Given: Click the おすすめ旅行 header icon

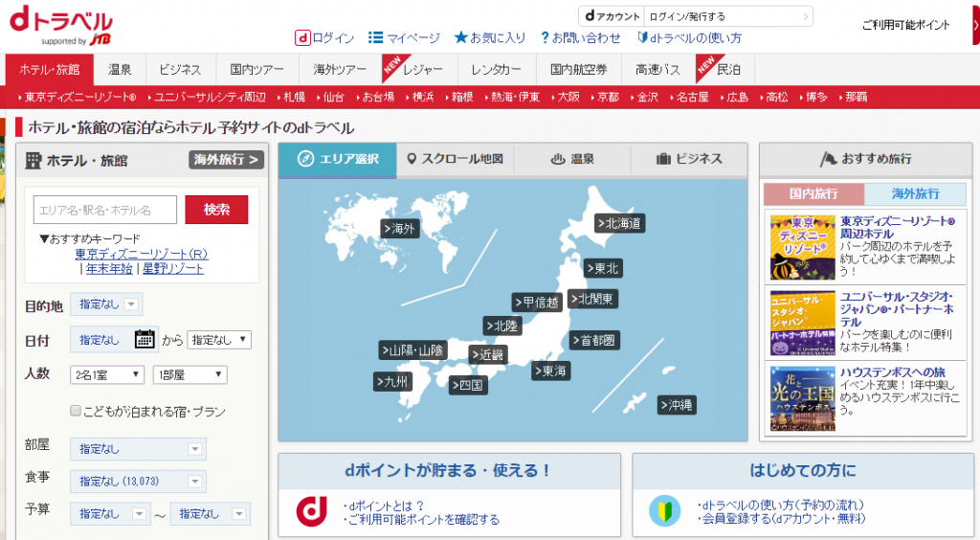Looking at the screenshot, I should coord(829,159).
